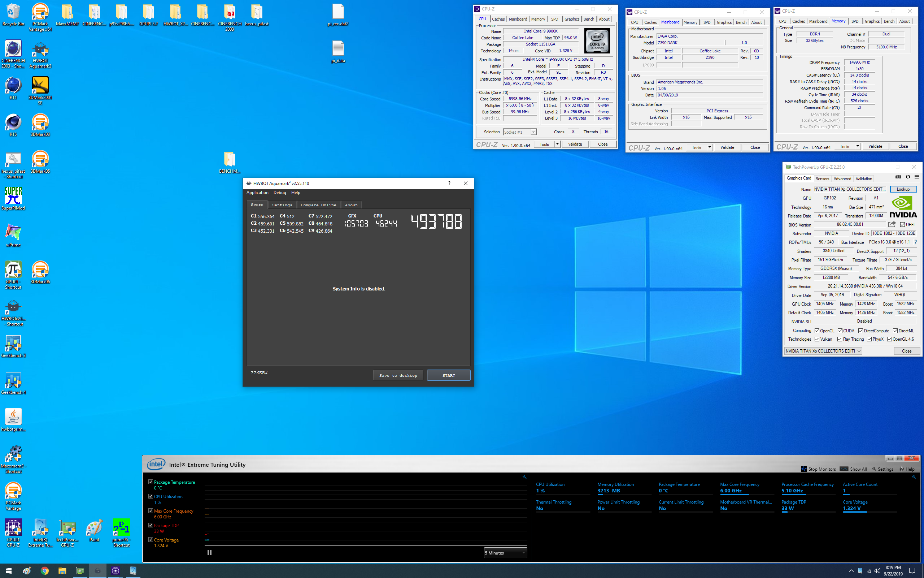Screen dimensions: 924x578
Task: Take GPU-Z screenshot with camera icon
Action: coord(898,177)
